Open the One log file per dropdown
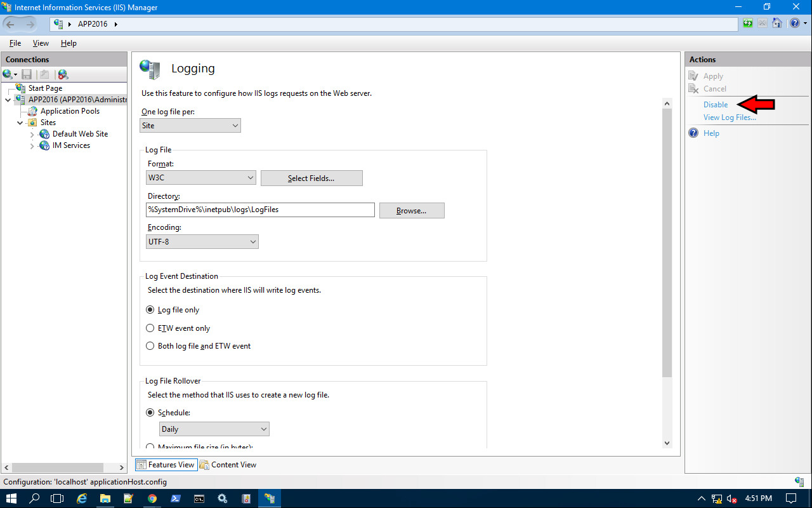 click(190, 126)
